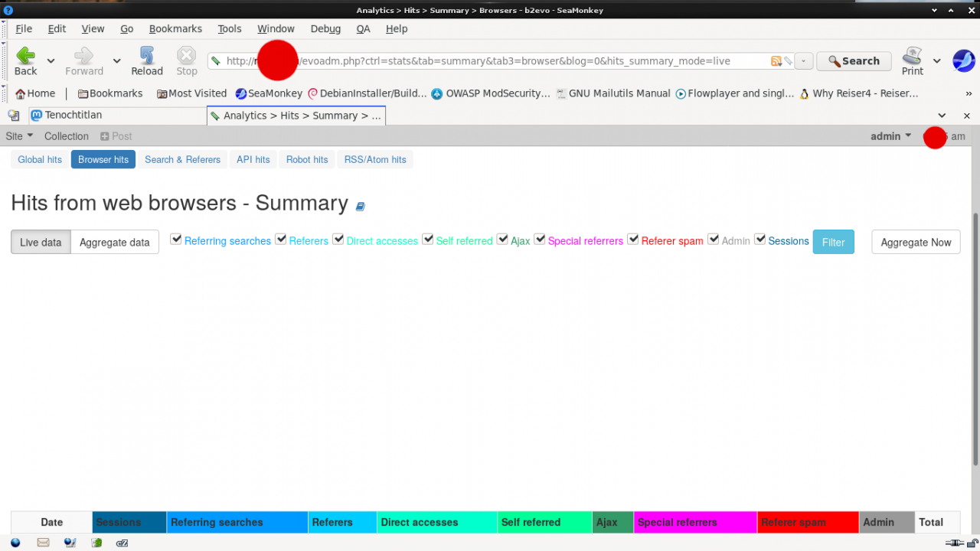Expand the Back button history dropdown
The width and height of the screenshot is (980, 551).
point(51,61)
